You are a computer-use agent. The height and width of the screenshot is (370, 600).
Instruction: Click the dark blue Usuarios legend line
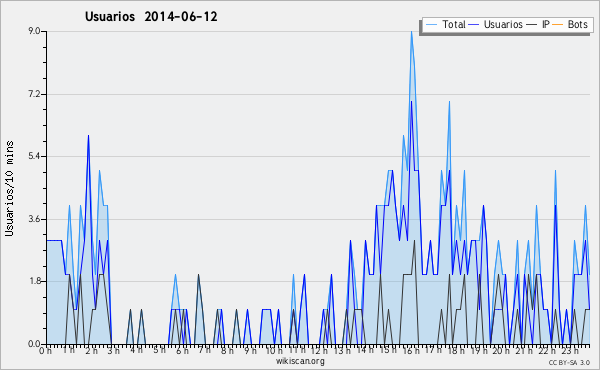click(x=474, y=25)
